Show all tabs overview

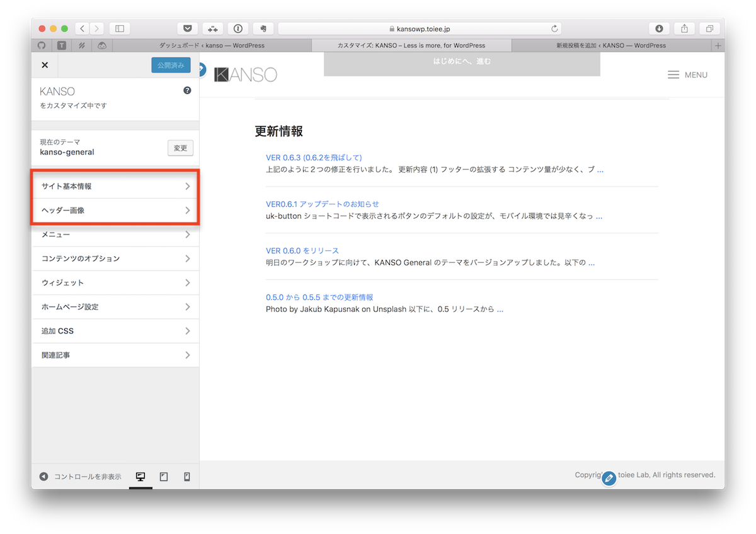pos(709,28)
